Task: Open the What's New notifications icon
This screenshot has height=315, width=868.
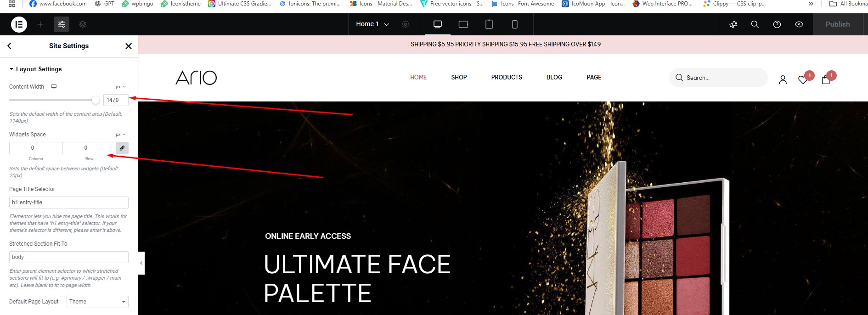Action: click(733, 24)
